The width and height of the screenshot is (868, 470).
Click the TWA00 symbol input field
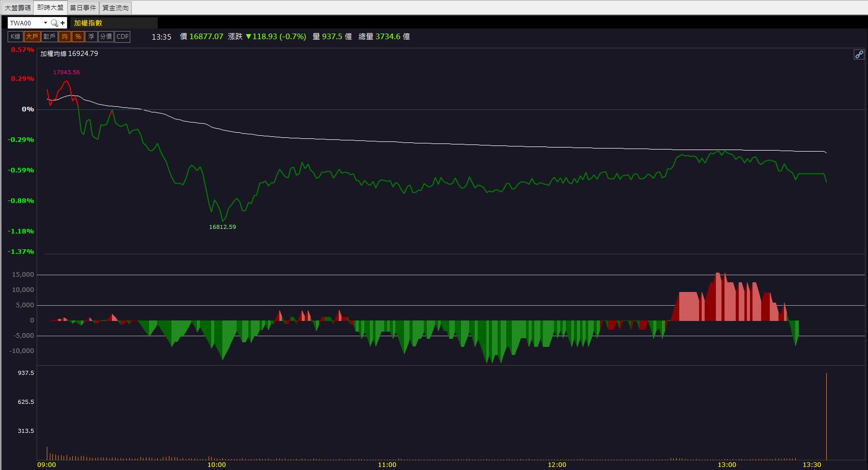(25, 23)
